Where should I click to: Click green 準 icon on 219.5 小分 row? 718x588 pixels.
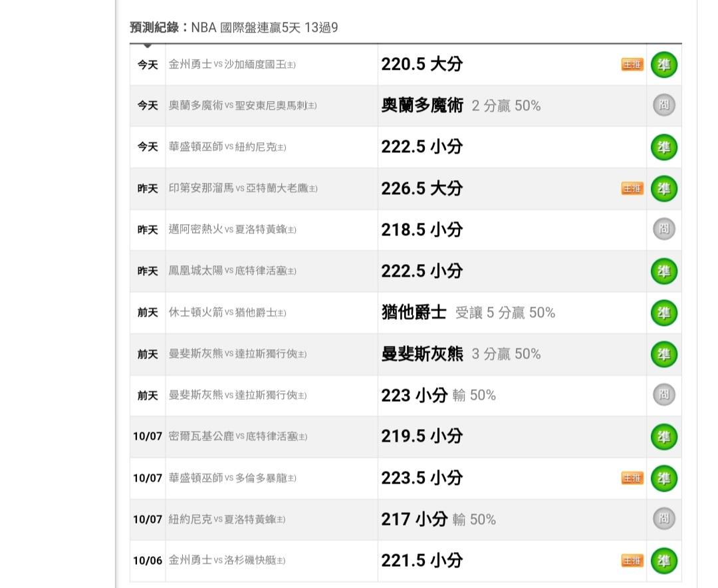pyautogui.click(x=663, y=436)
